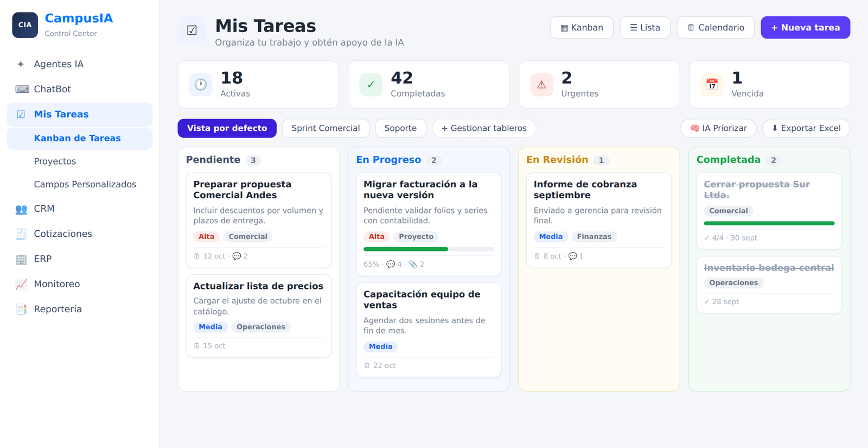Click the Monitoreo chart icon

(x=21, y=284)
